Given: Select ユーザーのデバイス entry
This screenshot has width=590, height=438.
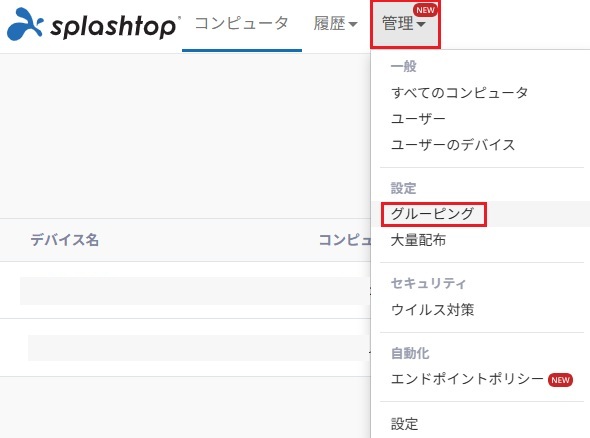Looking at the screenshot, I should [x=453, y=145].
